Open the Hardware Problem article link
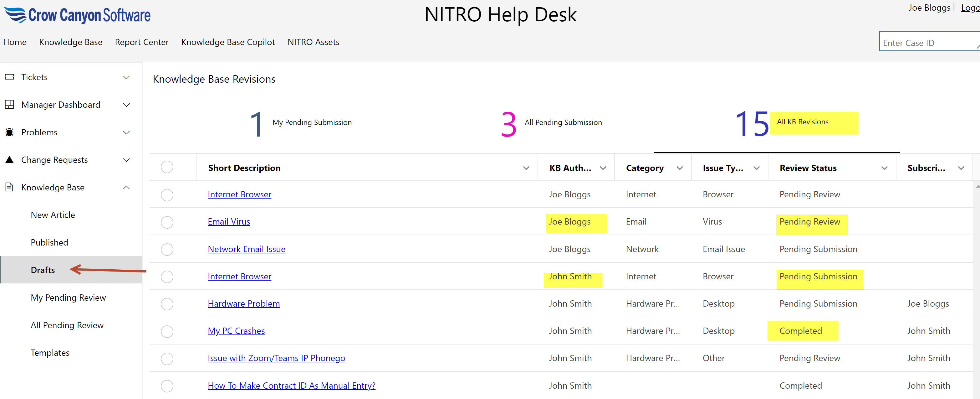 click(x=243, y=303)
